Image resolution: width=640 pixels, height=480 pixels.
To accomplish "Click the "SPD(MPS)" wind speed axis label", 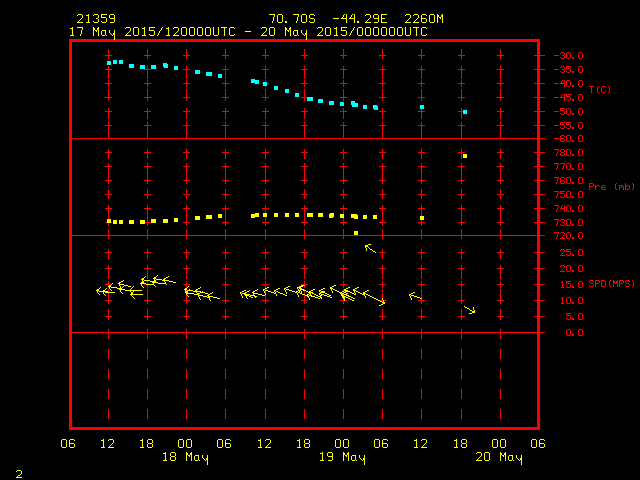I will (611, 283).
